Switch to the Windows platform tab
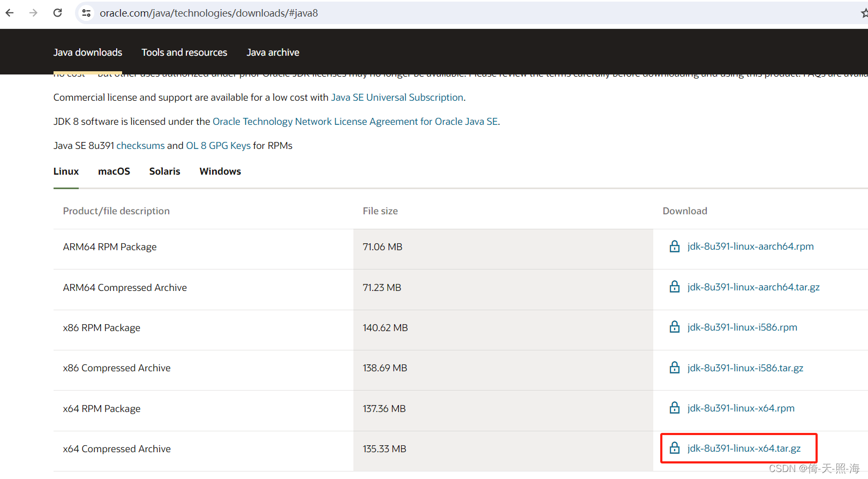The height and width of the screenshot is (479, 868). coord(220,171)
